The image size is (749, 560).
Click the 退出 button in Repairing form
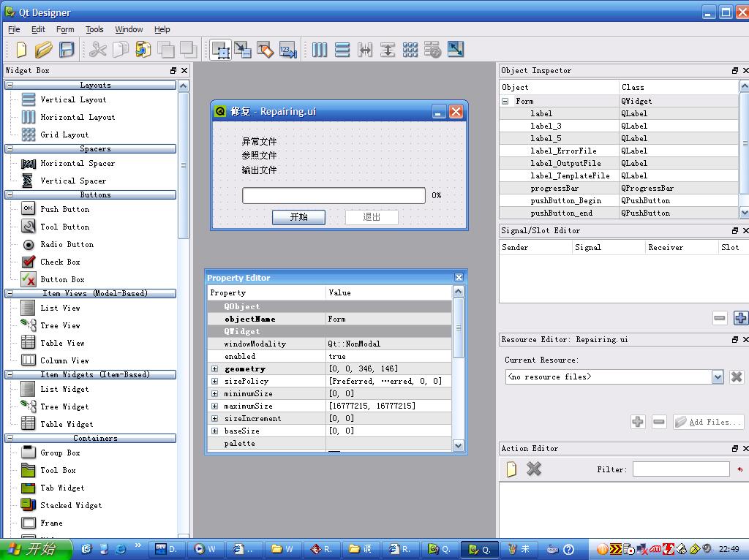[x=372, y=217]
